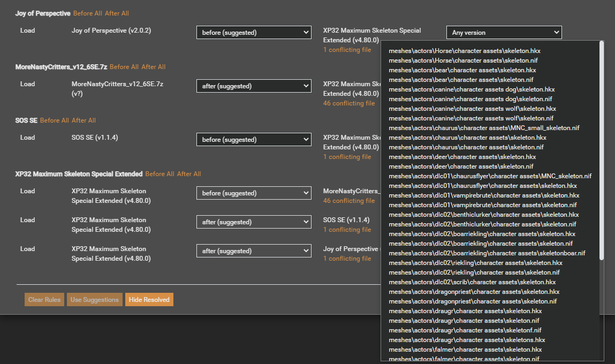The image size is (615, 364).
Task: Select scrib skeleton.hkx entry
Action: click(472, 282)
